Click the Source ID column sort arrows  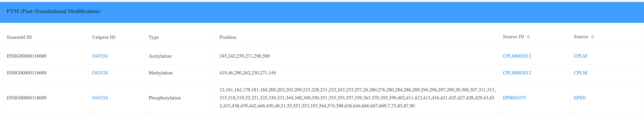tap(528, 37)
